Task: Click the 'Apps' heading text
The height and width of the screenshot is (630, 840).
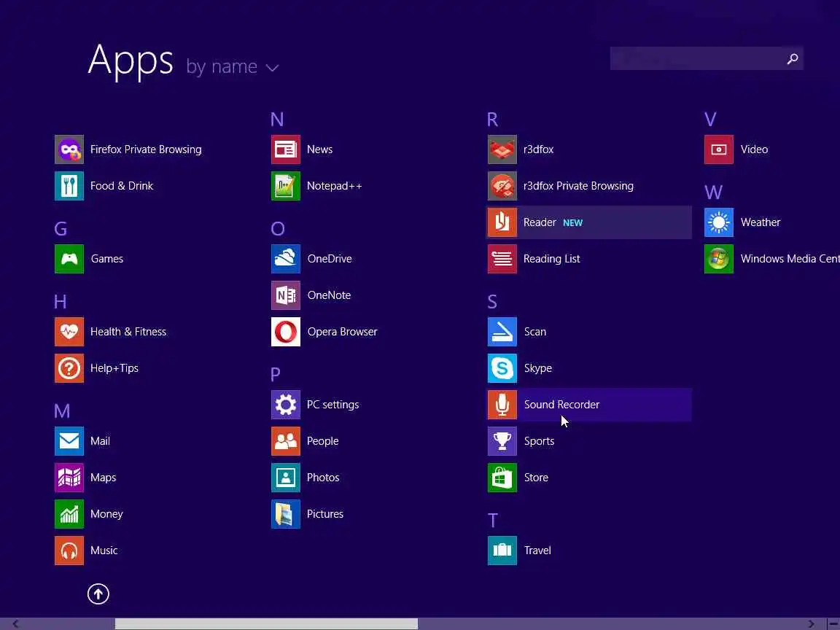Action: pyautogui.click(x=131, y=61)
